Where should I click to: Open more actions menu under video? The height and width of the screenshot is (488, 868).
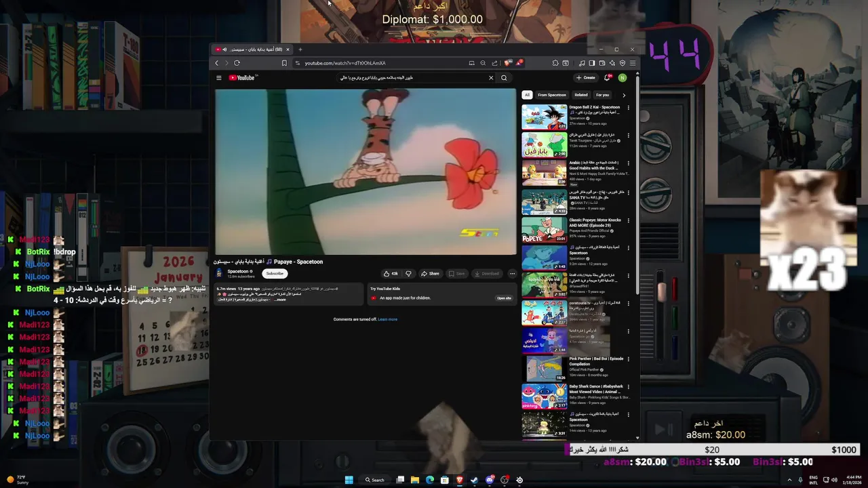(x=512, y=274)
